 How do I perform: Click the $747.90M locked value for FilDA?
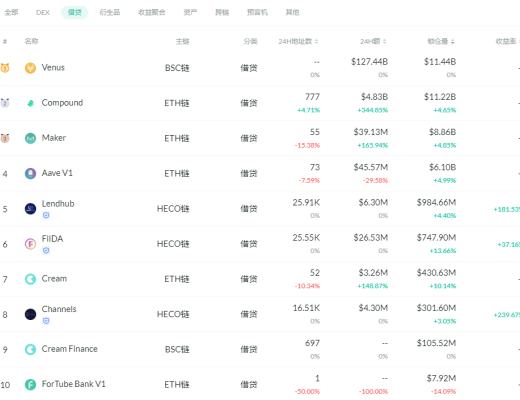(x=436, y=238)
